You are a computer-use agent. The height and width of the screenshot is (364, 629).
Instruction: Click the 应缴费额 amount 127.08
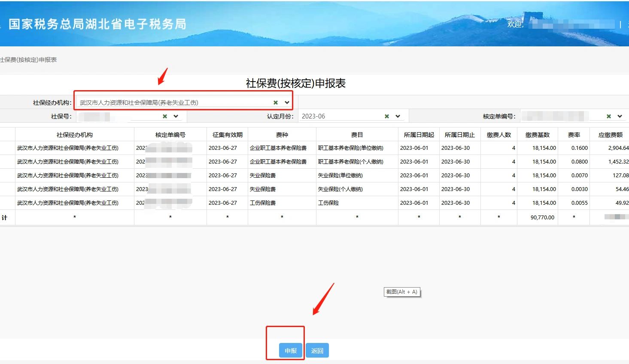(x=621, y=176)
